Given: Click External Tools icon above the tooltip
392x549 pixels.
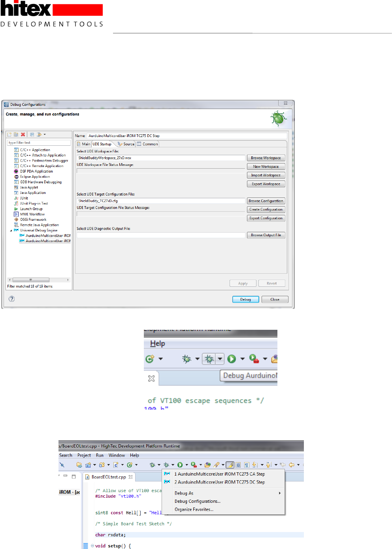Looking at the screenshot, I should tap(254, 359).
